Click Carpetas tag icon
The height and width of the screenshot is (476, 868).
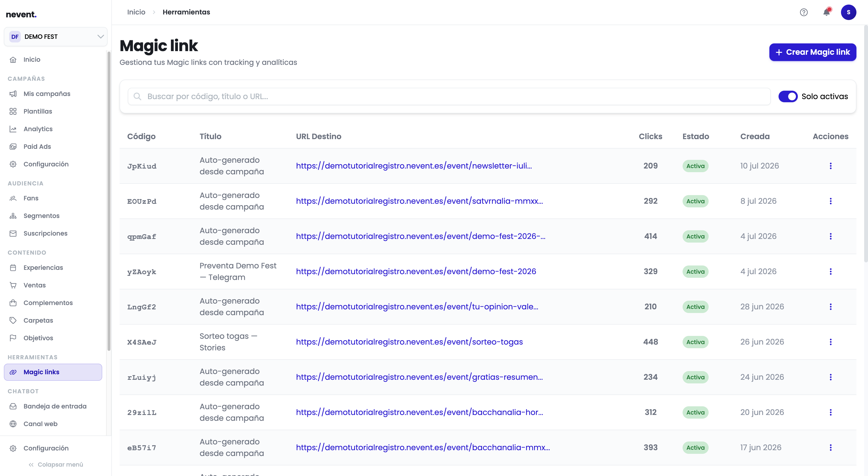pos(13,320)
